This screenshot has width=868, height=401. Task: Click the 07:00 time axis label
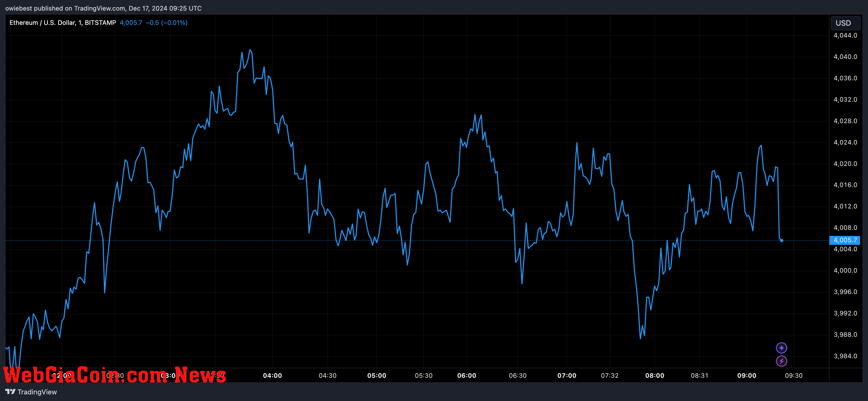click(x=567, y=375)
